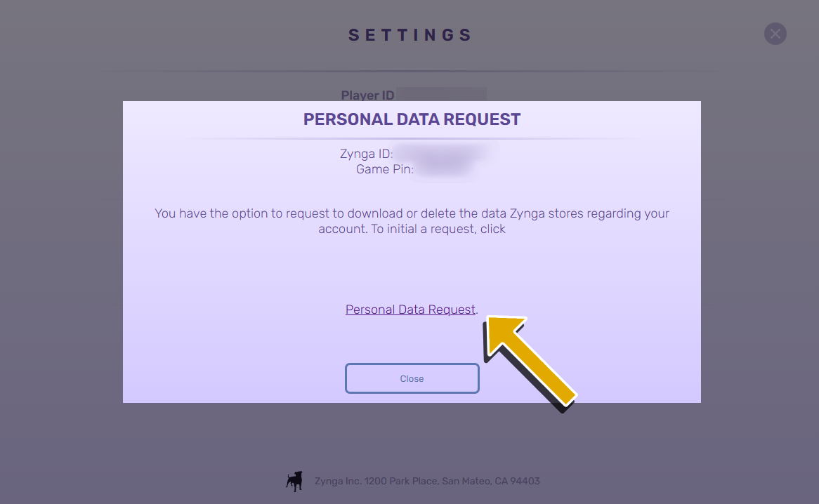Select the Zynga ID label

(x=366, y=154)
